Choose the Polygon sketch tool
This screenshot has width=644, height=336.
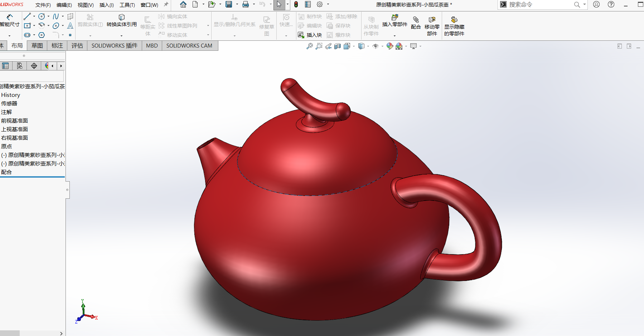point(42,35)
